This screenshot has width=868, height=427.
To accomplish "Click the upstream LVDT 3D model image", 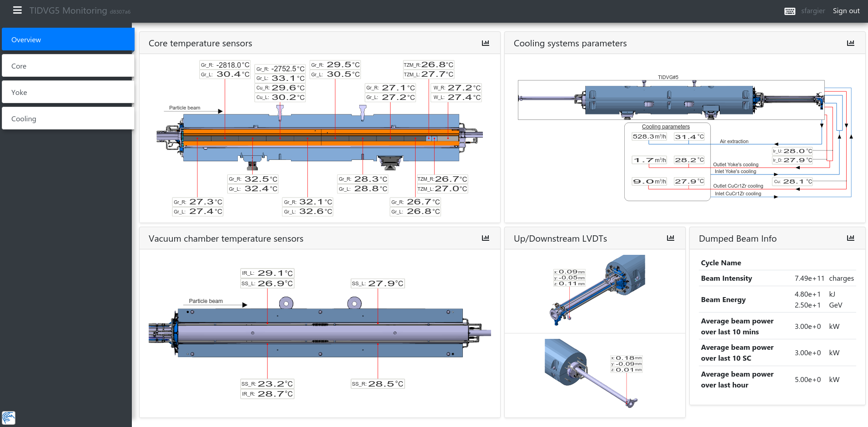I will tap(597, 290).
